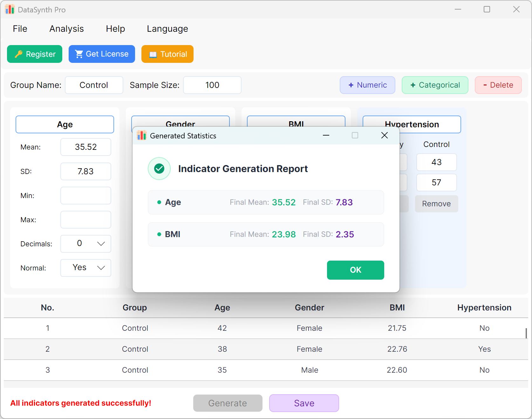Click Age value 35 in row 3

pos(222,370)
